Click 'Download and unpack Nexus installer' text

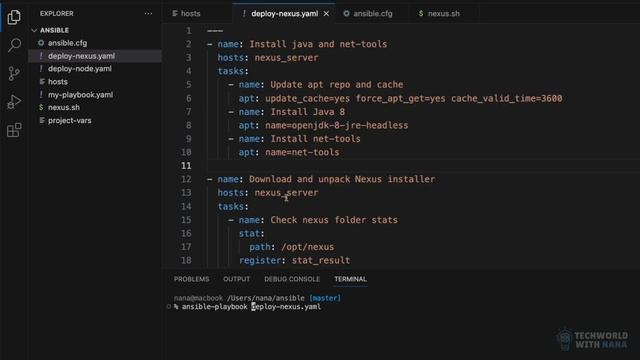342,179
